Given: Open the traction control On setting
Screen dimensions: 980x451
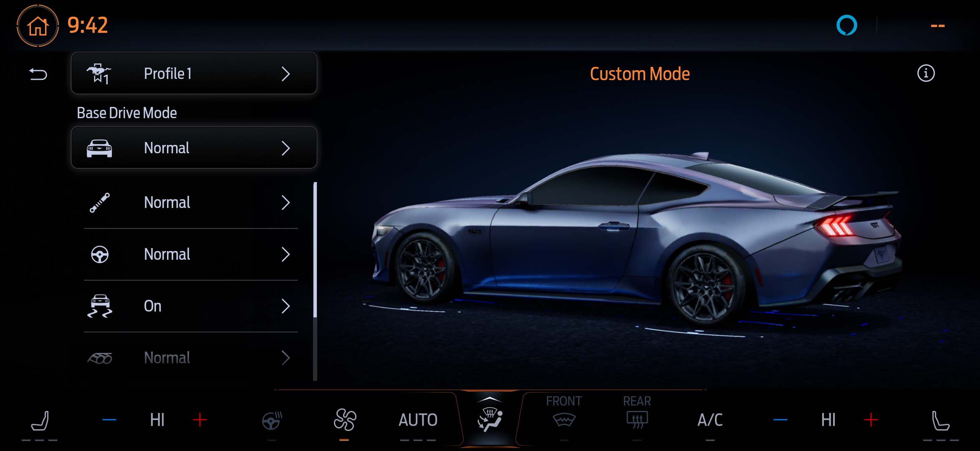Looking at the screenshot, I should pyautogui.click(x=191, y=306).
